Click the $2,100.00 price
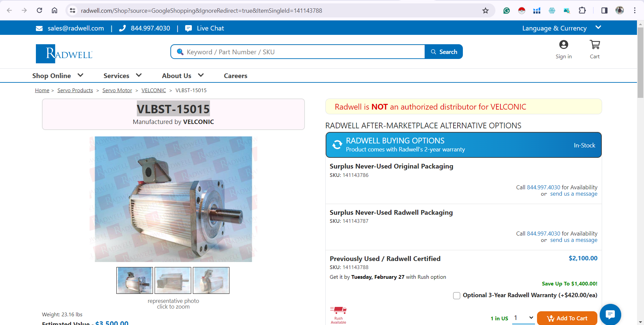 [583, 258]
